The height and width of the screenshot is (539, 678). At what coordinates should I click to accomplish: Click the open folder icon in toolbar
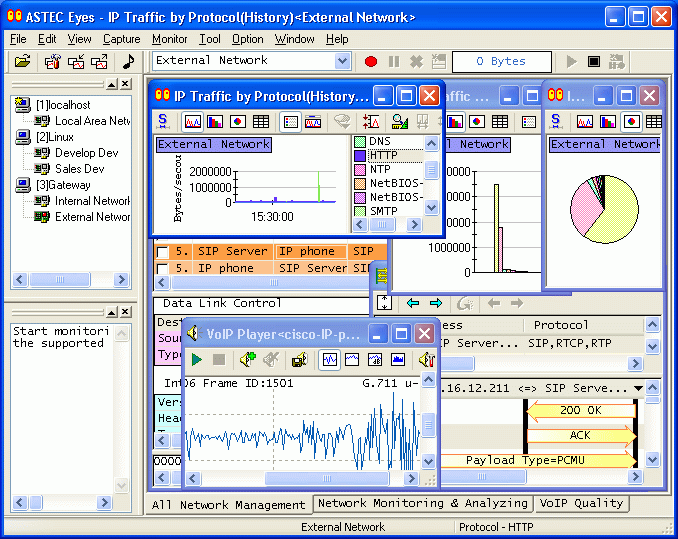pyautogui.click(x=22, y=62)
